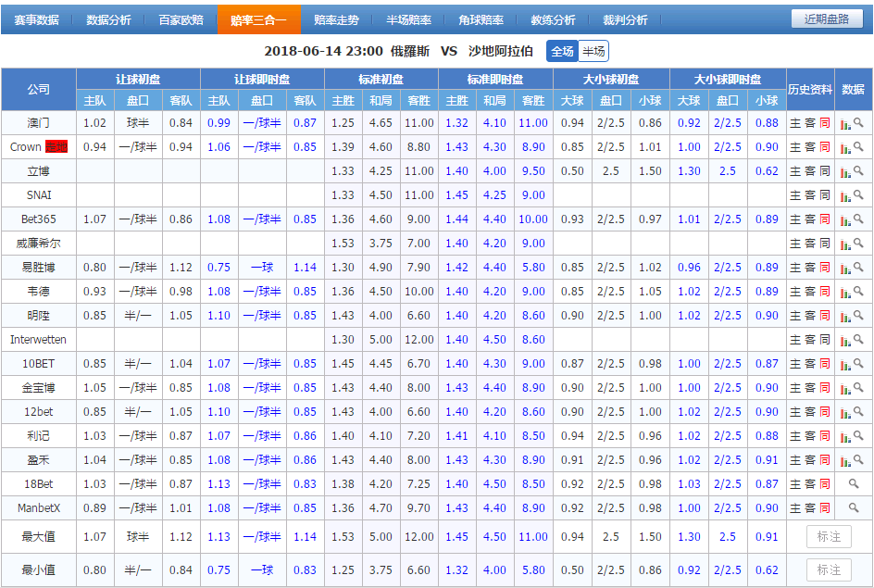Viewport: 874px width, 588px height.
Task: Click the magnifier icon in 12bet row
Action: click(x=858, y=411)
